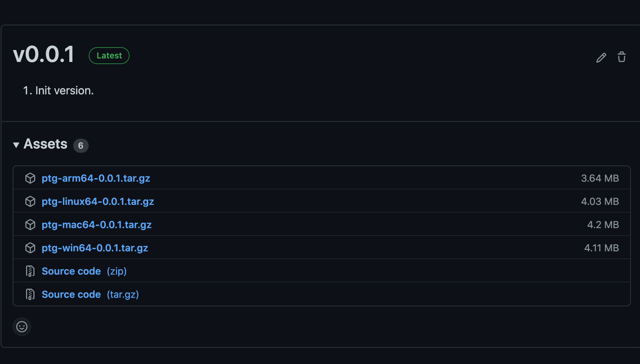Open the v0.0.1 release title

44,55
